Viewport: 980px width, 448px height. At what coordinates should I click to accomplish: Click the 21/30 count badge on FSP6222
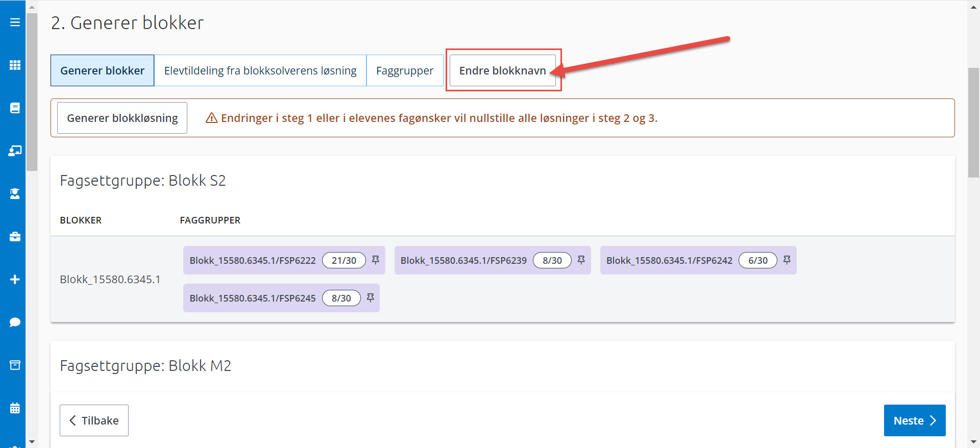tap(344, 260)
